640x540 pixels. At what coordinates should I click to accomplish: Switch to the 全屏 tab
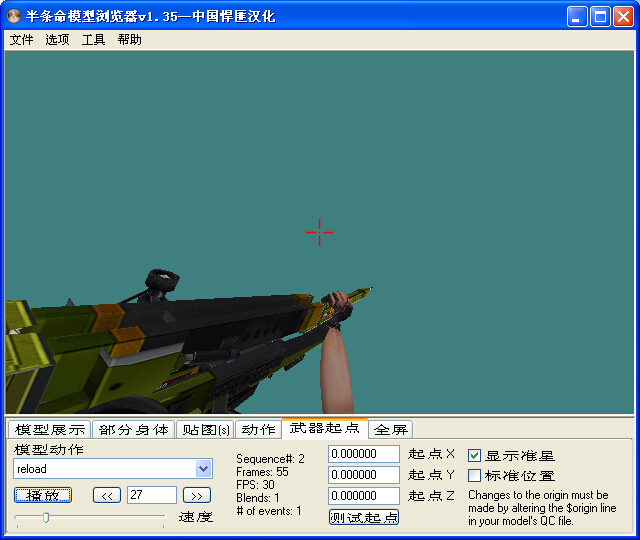tap(391, 429)
